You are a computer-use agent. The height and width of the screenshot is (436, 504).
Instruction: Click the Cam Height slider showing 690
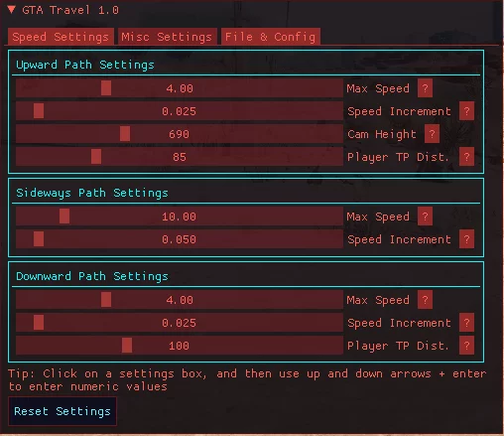tap(180, 134)
